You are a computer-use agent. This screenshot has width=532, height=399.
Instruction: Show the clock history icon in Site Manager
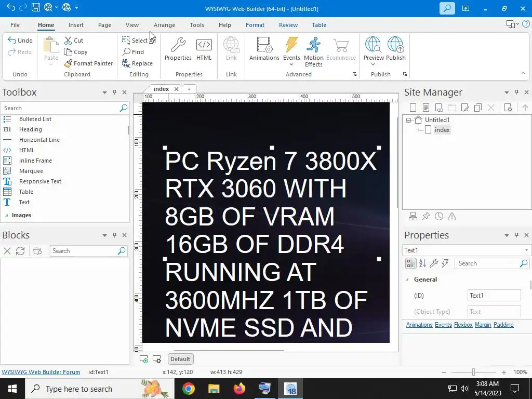click(x=439, y=217)
